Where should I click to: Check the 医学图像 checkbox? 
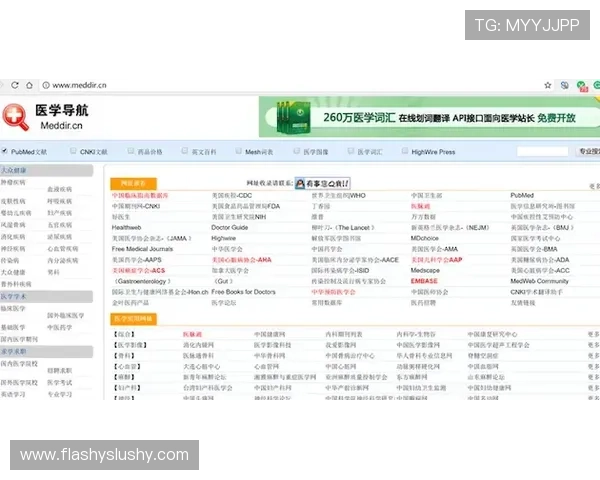click(297, 151)
